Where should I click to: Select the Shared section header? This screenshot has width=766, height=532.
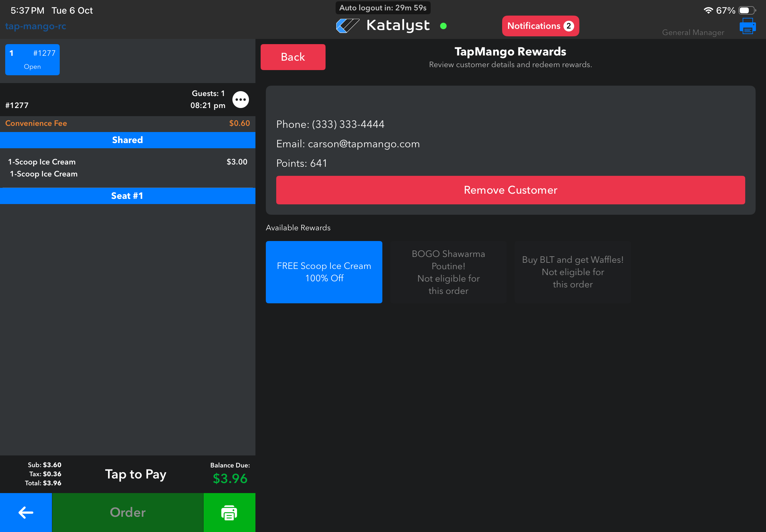tap(128, 140)
